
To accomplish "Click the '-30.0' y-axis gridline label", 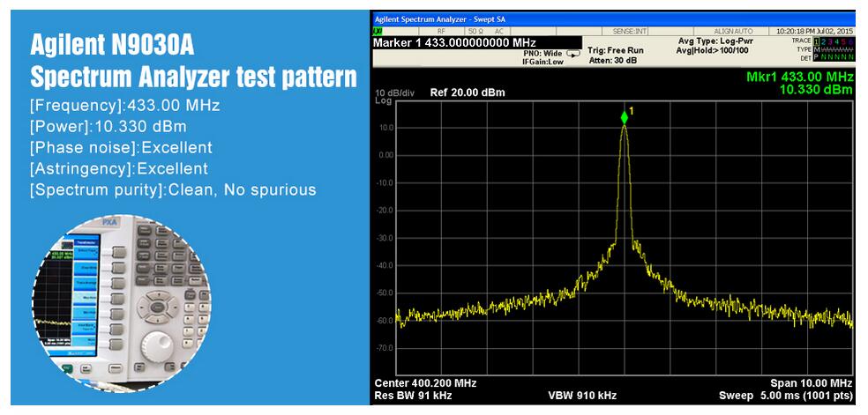I will tap(385, 238).
